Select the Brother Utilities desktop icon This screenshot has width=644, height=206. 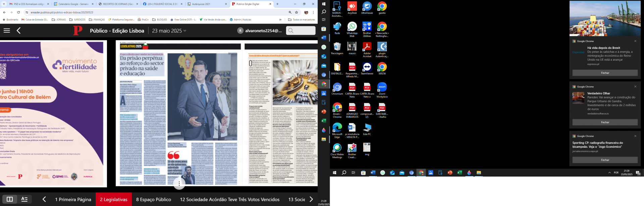coord(367,29)
